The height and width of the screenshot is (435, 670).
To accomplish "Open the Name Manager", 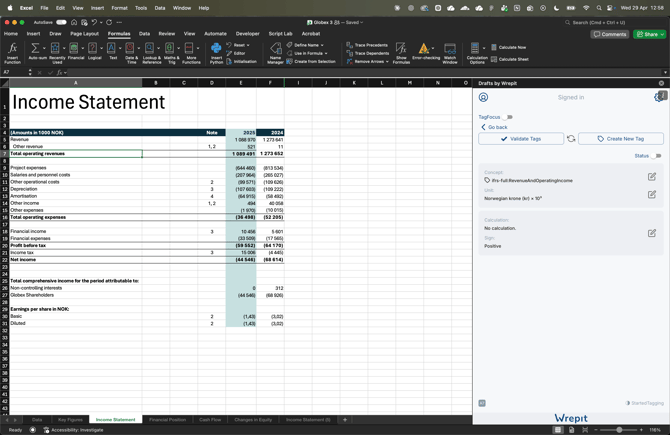I will 275,53.
